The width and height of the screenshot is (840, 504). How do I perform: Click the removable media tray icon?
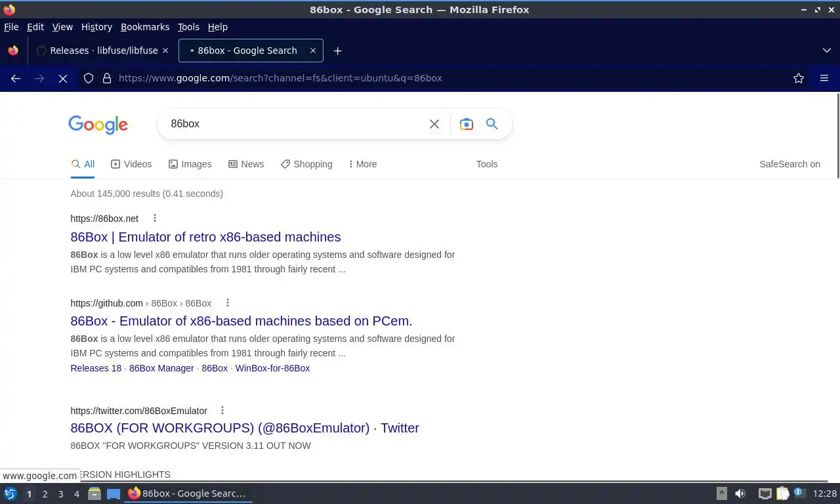point(721,493)
